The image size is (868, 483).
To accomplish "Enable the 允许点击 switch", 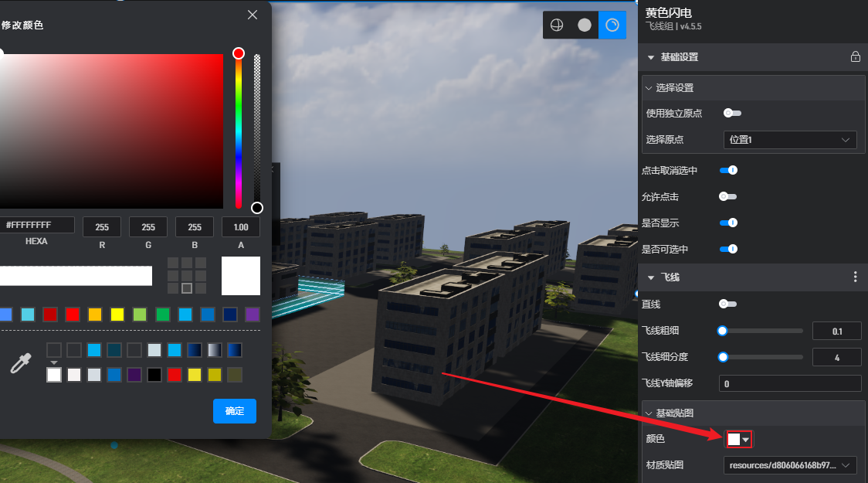I will click(x=728, y=196).
